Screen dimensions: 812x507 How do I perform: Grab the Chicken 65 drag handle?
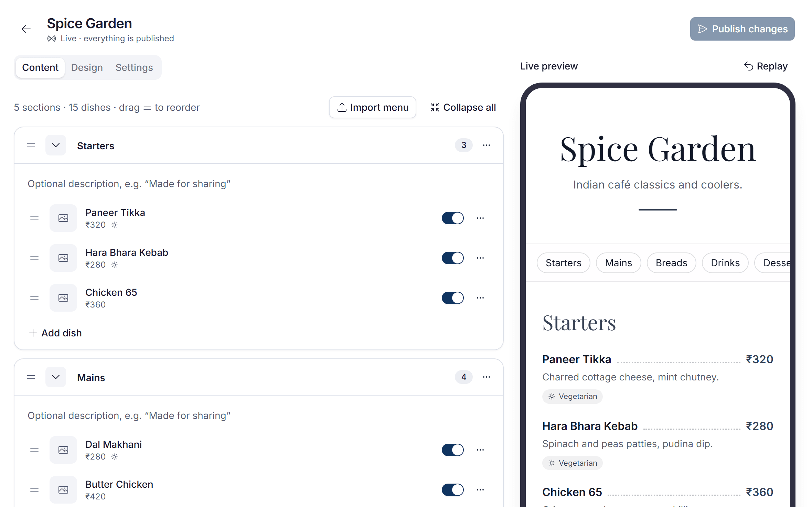tap(34, 298)
